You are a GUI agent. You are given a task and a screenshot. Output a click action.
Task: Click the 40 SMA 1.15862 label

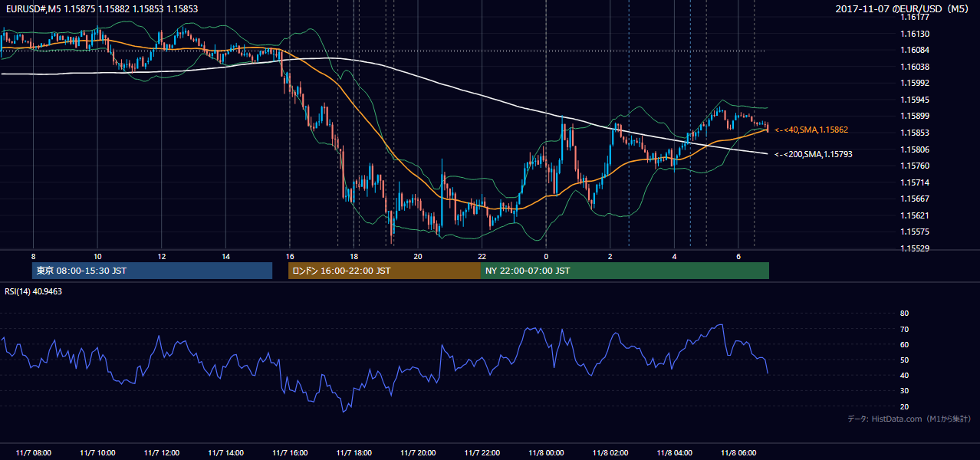[x=811, y=130]
